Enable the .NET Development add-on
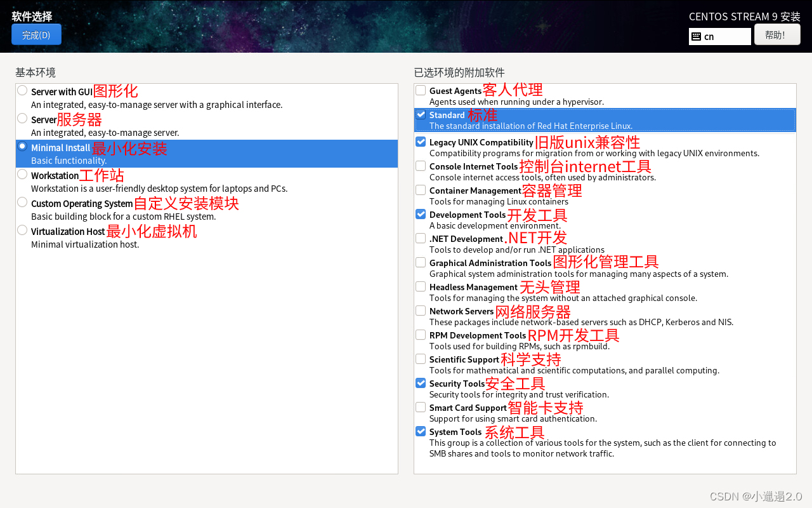The image size is (812, 508). tap(420, 237)
